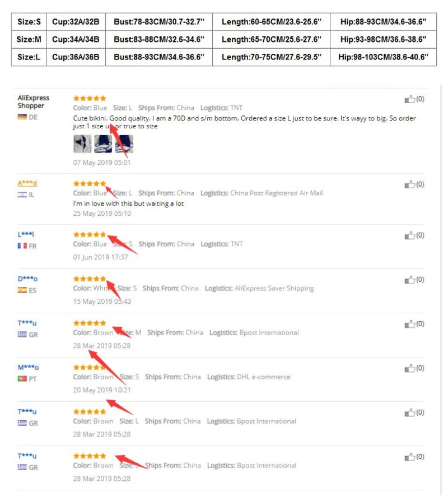Click the M***o reviewer name
This screenshot has width=448, height=501.
28,367
